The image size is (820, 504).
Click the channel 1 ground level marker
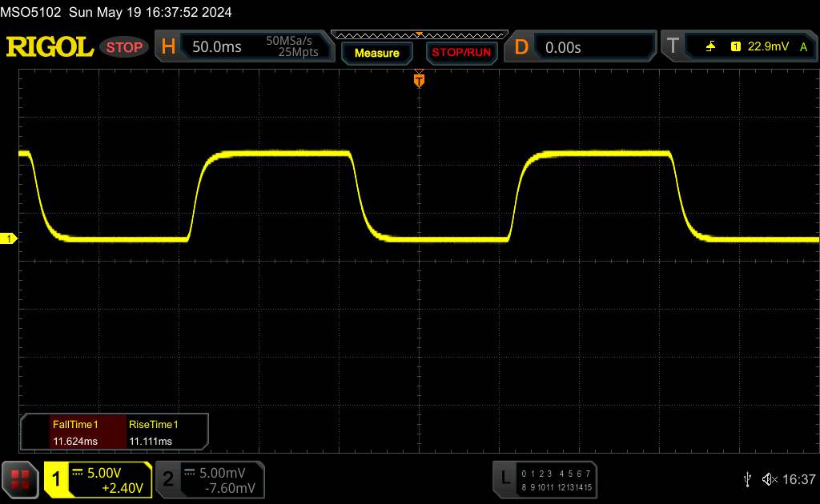click(8, 238)
